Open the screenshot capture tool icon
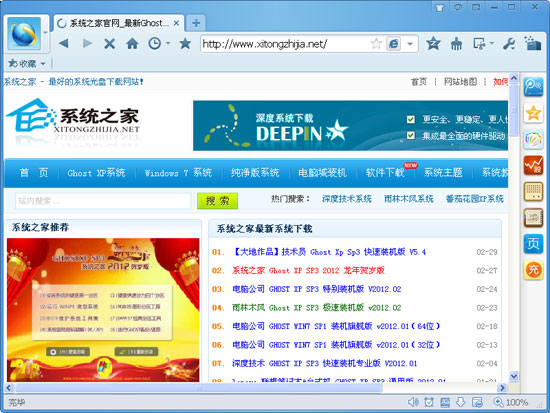 (479, 44)
